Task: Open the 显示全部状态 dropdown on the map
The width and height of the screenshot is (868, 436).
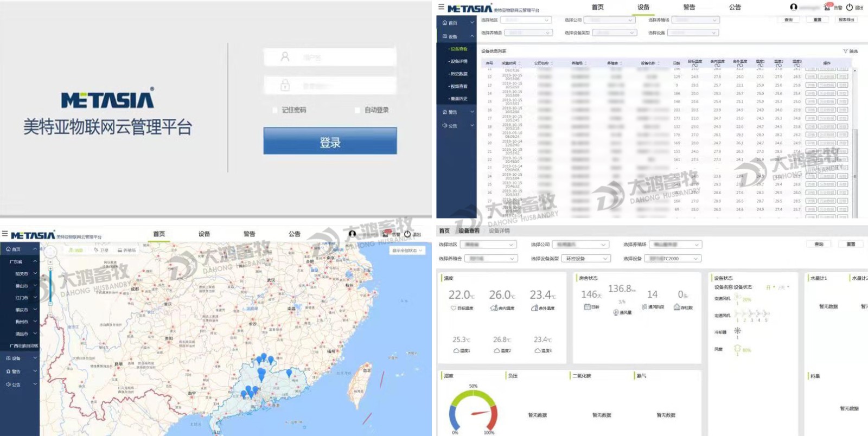Action: tap(406, 251)
